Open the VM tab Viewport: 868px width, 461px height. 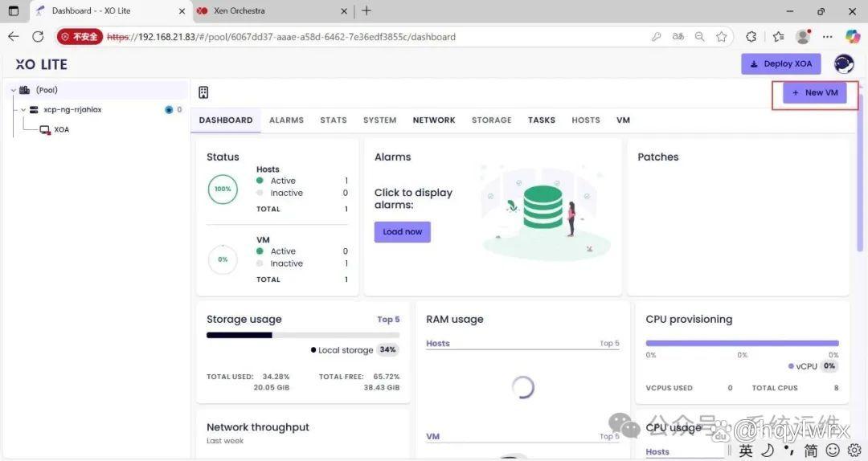[x=624, y=120]
